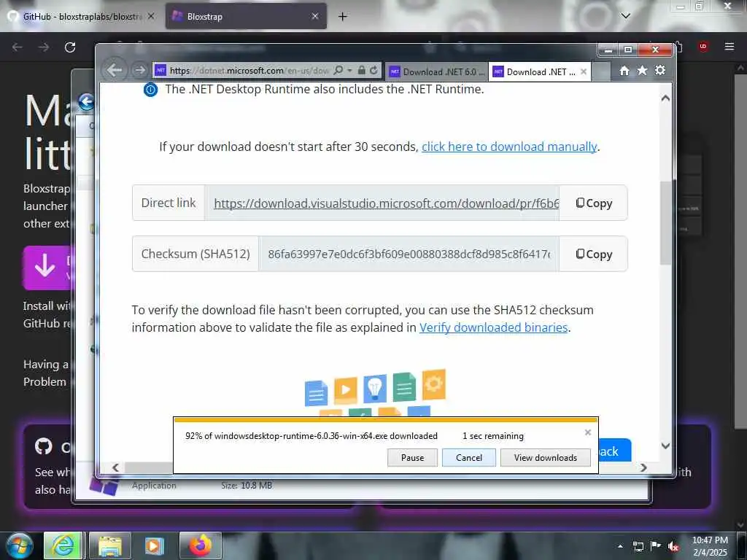Screen dimensions: 747x560
Task: Click the IE horizontal scrollbar right arrow
Action: tap(643, 467)
